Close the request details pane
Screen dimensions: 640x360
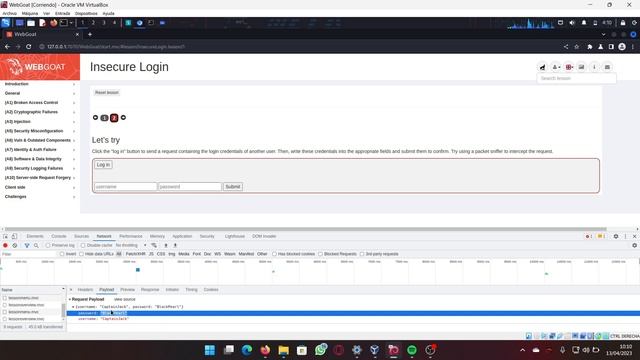pyautogui.click(x=71, y=289)
